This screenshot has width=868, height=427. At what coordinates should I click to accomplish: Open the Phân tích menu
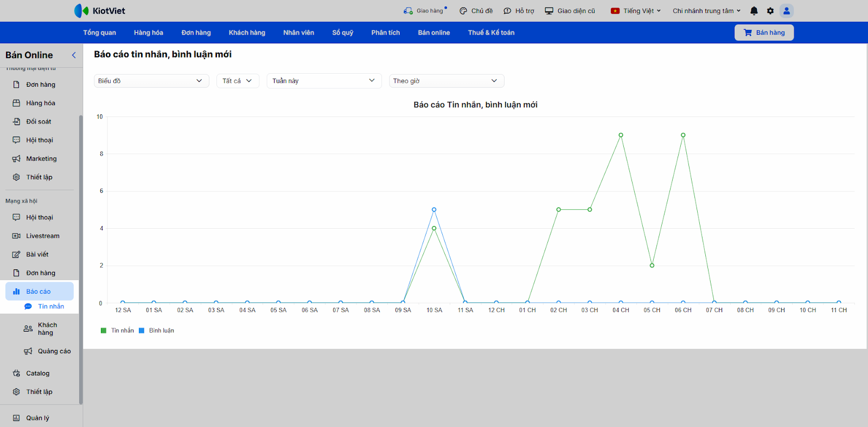click(385, 33)
